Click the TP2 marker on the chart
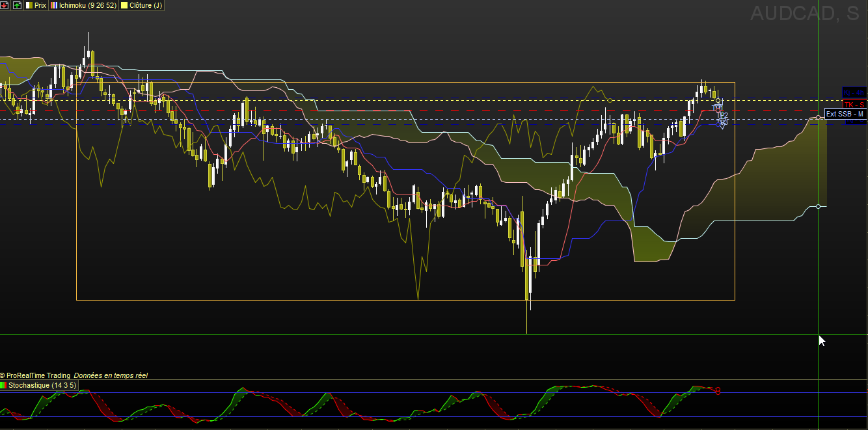Viewport: 868px width, 430px height. click(x=722, y=115)
